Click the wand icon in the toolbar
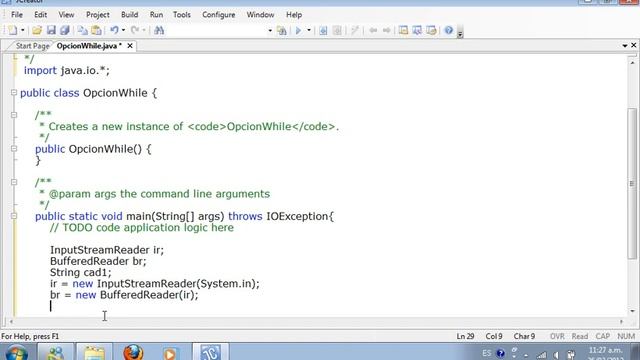Viewport: 640px width, 360px height. (355, 30)
